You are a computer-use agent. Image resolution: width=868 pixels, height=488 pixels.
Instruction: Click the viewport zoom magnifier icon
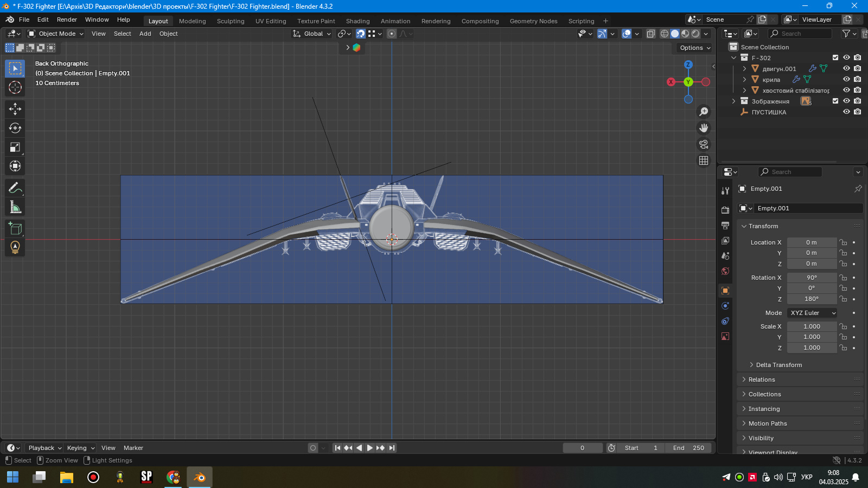pyautogui.click(x=704, y=112)
